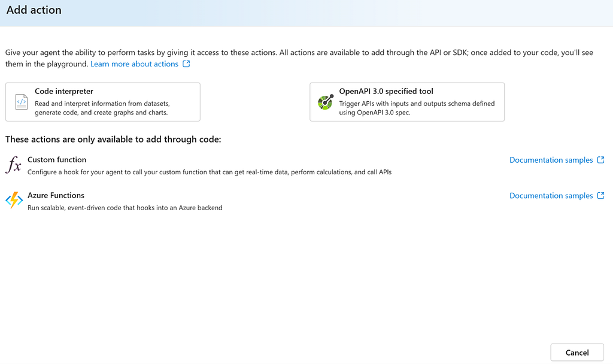This screenshot has width=613, height=364.
Task: Click the Azure Functions lightning bolt icon
Action: pyautogui.click(x=14, y=200)
